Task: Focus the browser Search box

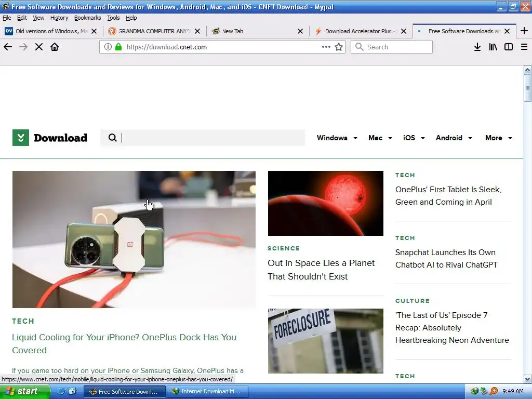Action: (392, 47)
